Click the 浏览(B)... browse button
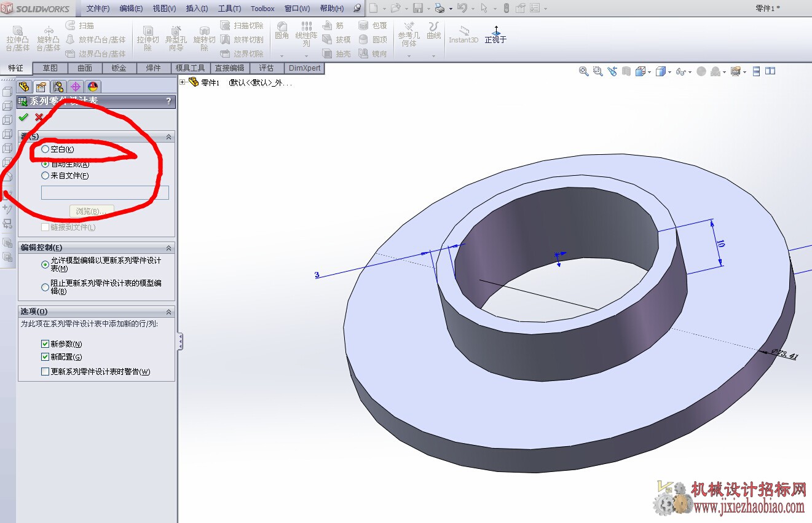The height and width of the screenshot is (523, 812). pyautogui.click(x=91, y=211)
